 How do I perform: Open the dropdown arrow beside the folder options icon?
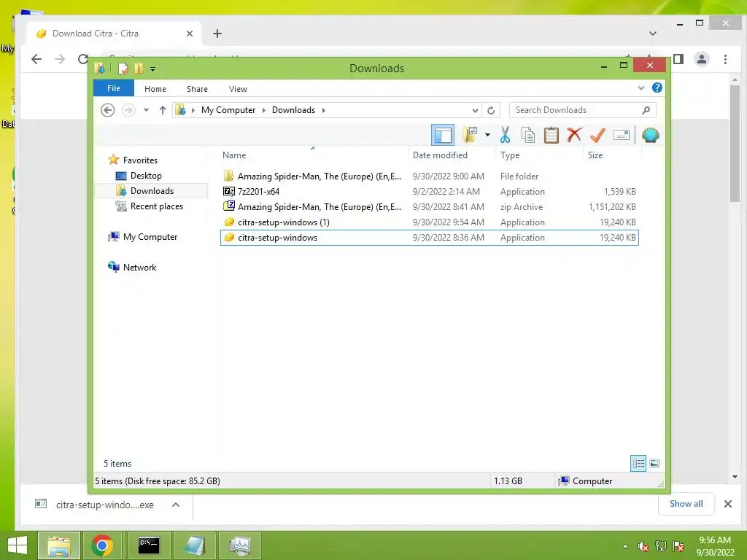point(487,135)
